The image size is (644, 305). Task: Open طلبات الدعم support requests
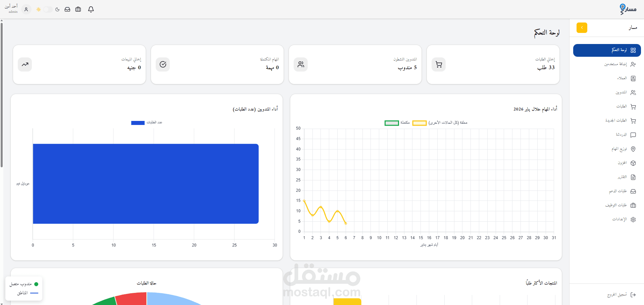tap(607, 191)
